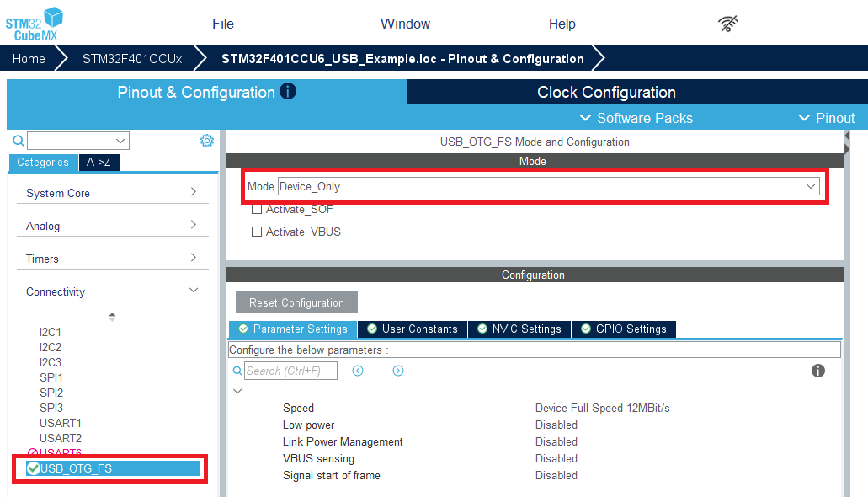Screen dimensions: 868x497
Task: Click the Home breadcrumb
Action: point(29,59)
